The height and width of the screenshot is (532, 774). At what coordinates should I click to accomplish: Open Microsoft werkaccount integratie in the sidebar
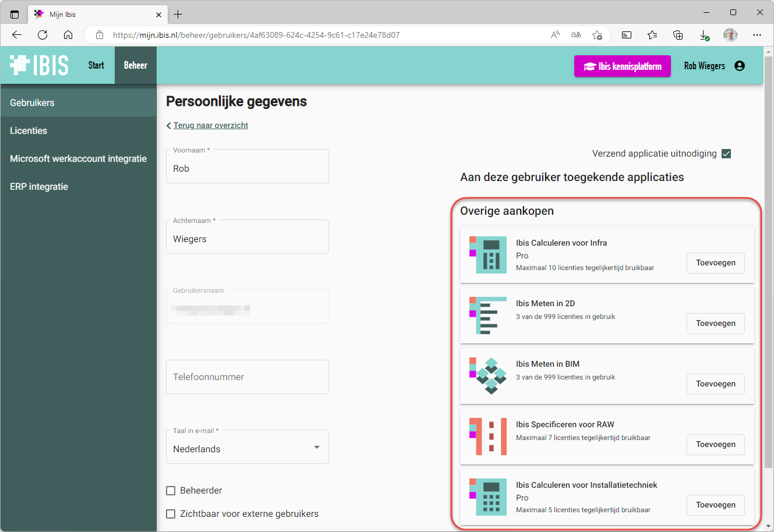79,158
